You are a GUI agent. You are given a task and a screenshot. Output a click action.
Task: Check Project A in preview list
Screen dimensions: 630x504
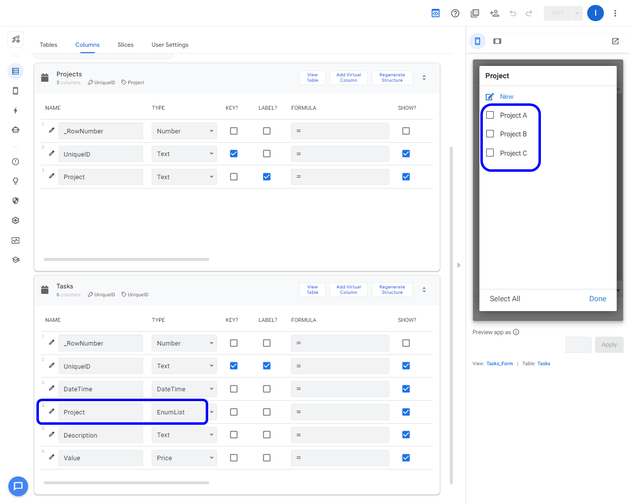[x=490, y=115]
